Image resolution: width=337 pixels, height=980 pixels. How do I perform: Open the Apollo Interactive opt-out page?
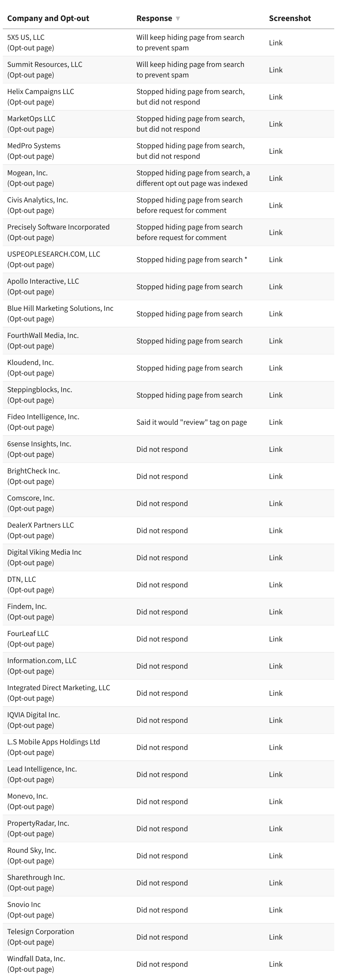pyautogui.click(x=30, y=292)
